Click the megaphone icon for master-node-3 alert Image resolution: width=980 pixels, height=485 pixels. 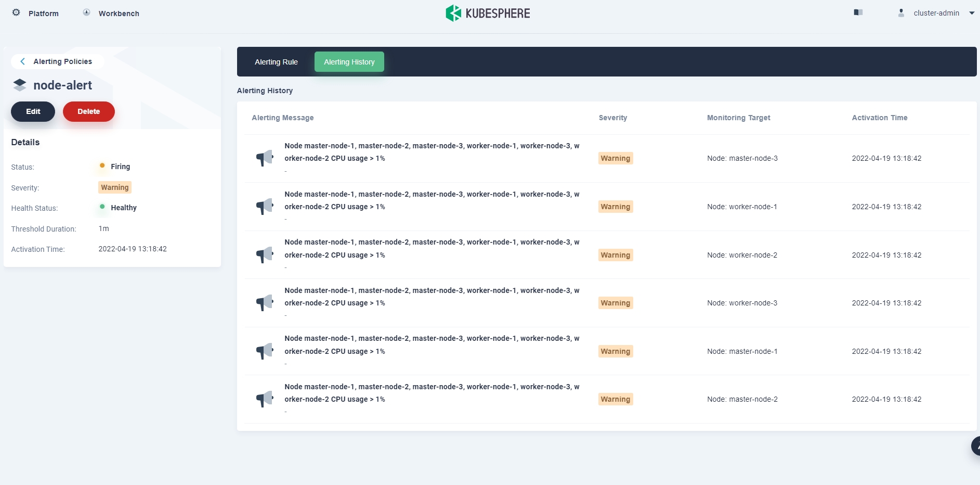pyautogui.click(x=265, y=158)
